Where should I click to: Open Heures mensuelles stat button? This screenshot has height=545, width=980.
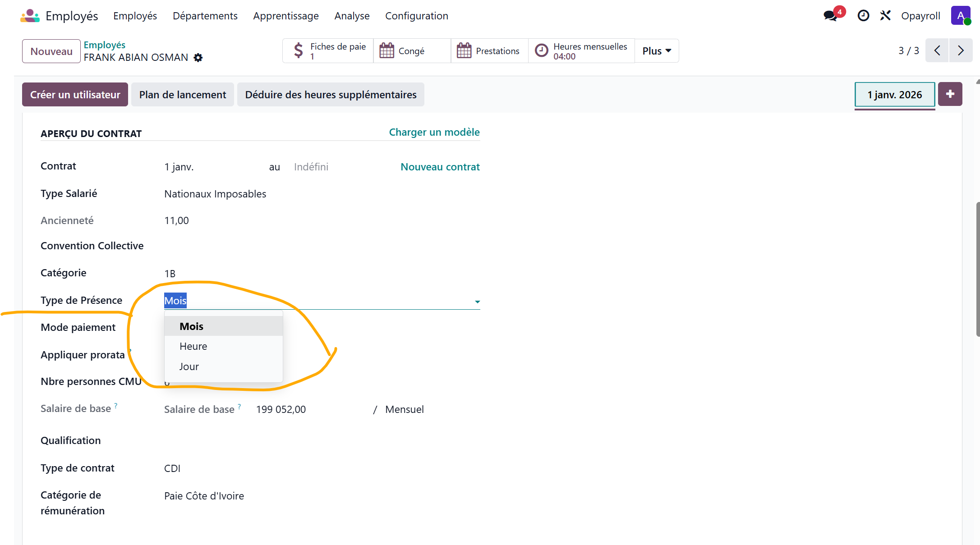pos(581,51)
